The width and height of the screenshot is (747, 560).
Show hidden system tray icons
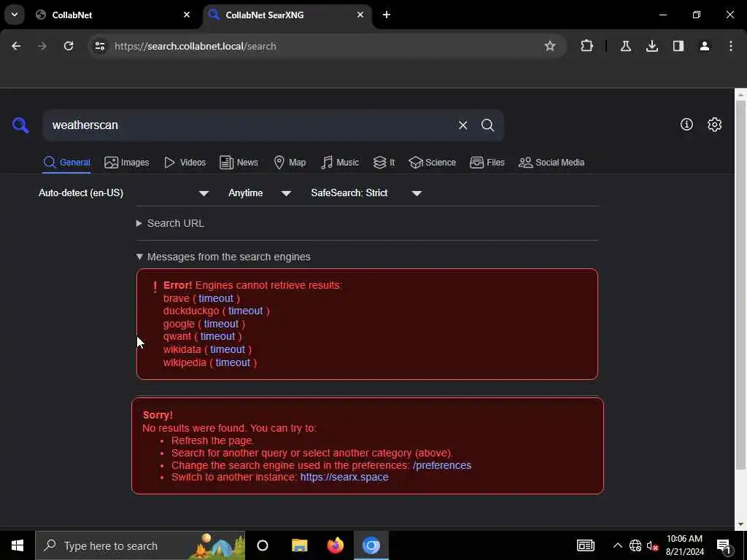point(617,545)
